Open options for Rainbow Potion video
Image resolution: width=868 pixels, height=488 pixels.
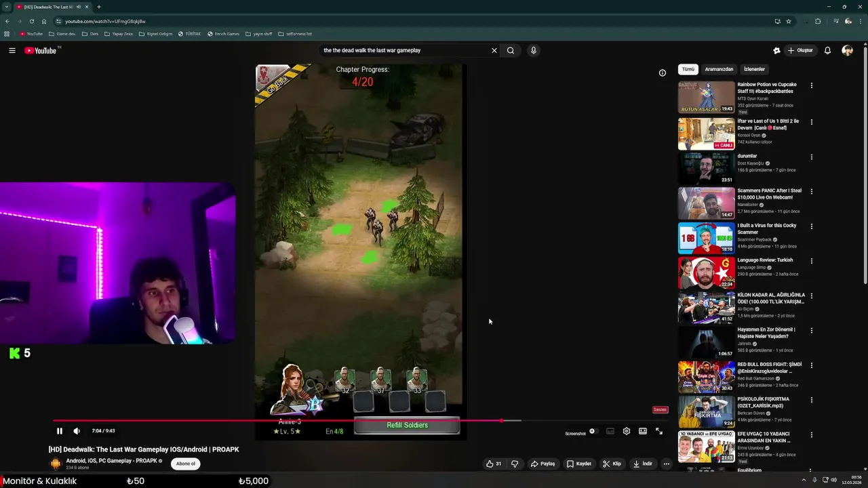pyautogui.click(x=811, y=85)
